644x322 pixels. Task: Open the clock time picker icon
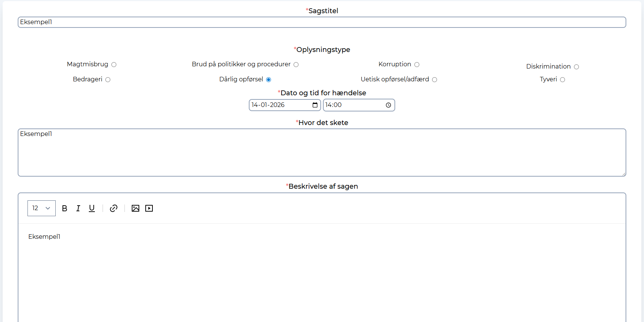tap(388, 105)
